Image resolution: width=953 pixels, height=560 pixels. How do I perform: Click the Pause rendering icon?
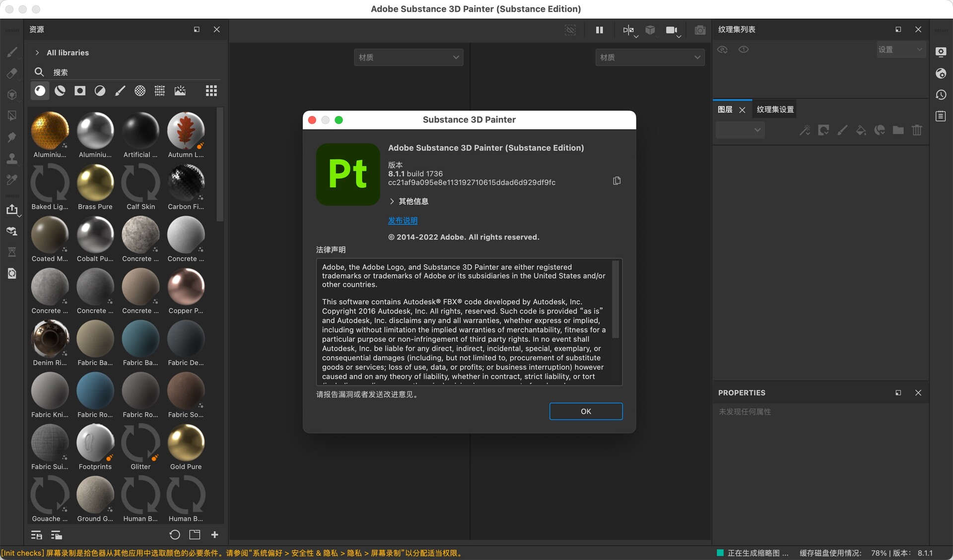(600, 30)
